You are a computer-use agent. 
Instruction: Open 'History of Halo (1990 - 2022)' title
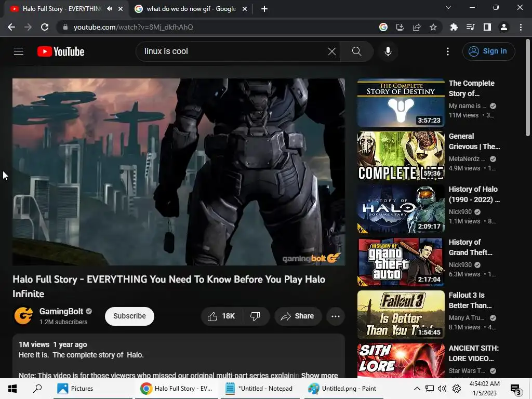click(474, 194)
